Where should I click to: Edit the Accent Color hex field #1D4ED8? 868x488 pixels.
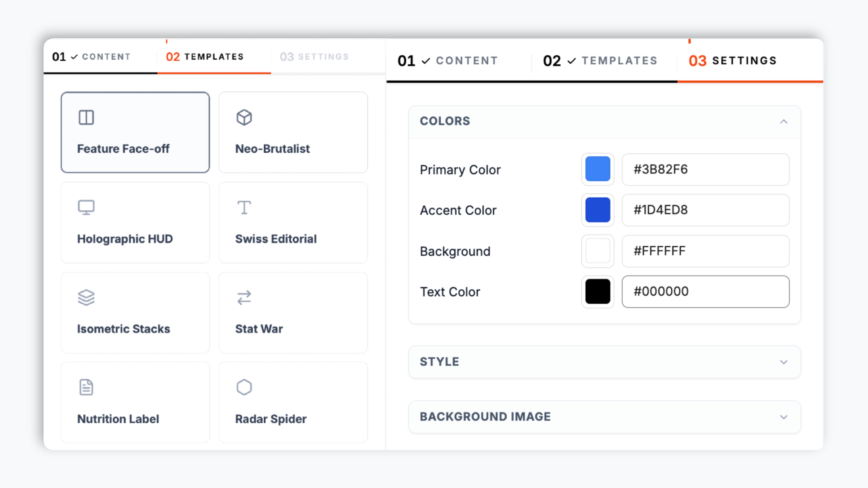(x=705, y=210)
